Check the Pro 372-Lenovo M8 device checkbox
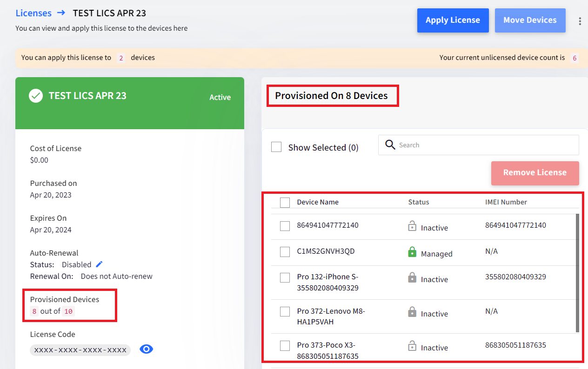This screenshot has width=588, height=369. pyautogui.click(x=285, y=311)
